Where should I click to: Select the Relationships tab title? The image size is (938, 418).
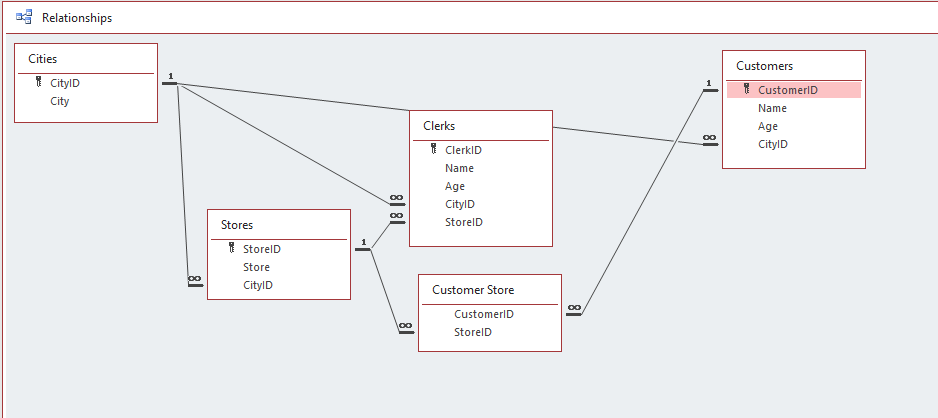pos(77,18)
